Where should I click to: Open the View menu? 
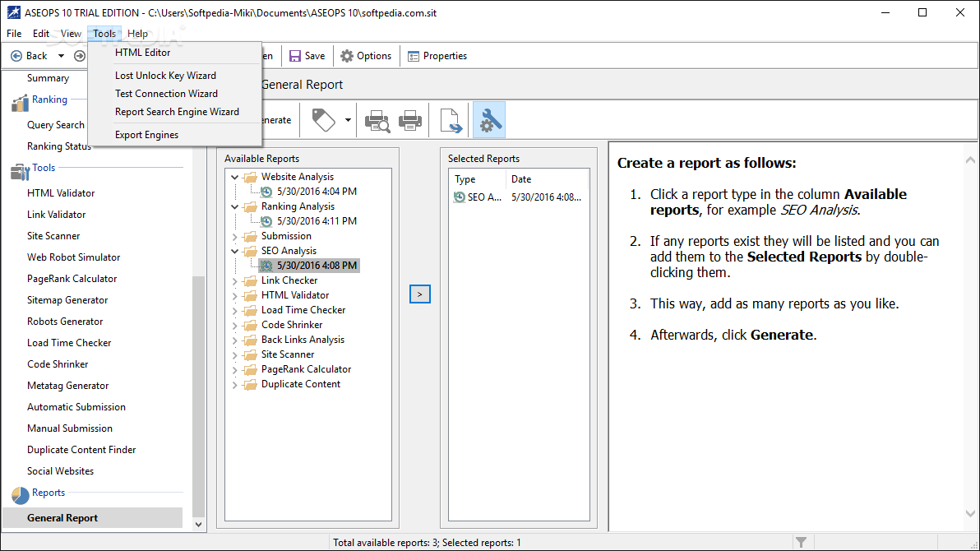pyautogui.click(x=71, y=34)
